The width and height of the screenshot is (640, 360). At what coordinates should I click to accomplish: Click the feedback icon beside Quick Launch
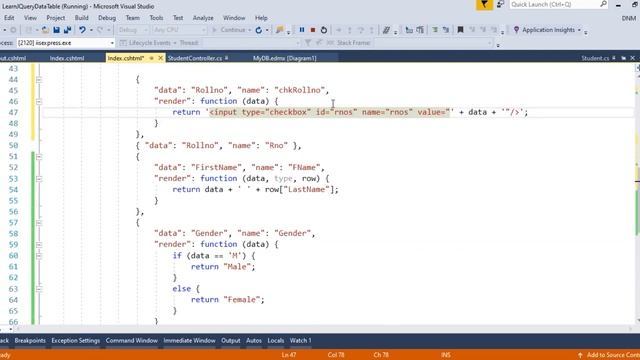point(500,4)
